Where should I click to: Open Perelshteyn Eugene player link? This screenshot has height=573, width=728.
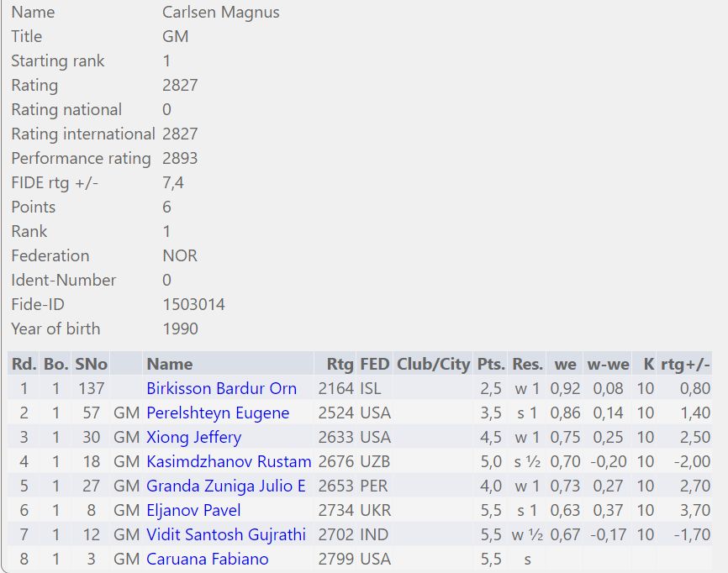(218, 413)
